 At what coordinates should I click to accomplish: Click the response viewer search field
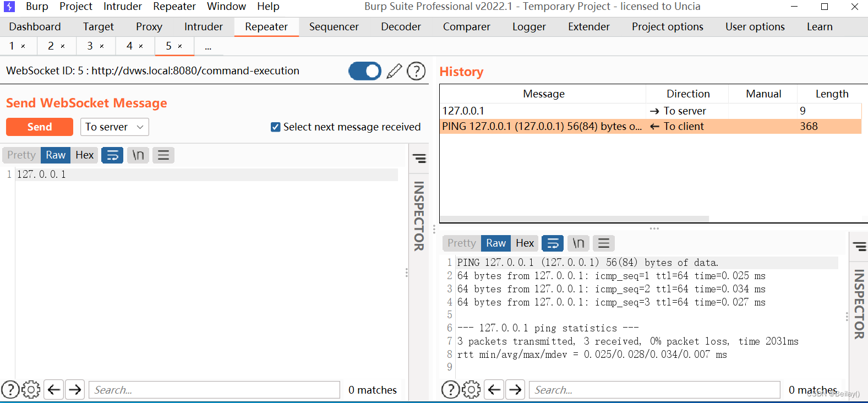click(x=654, y=390)
